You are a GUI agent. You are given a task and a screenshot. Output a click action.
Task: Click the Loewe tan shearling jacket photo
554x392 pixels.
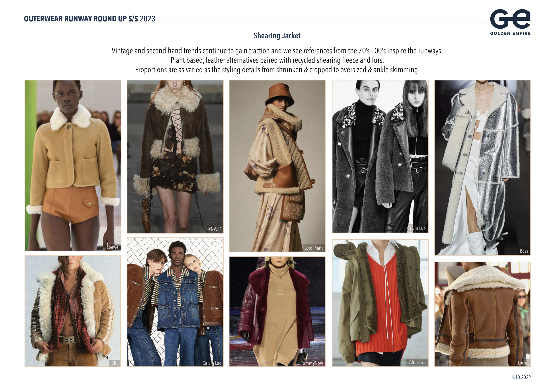[73, 165]
